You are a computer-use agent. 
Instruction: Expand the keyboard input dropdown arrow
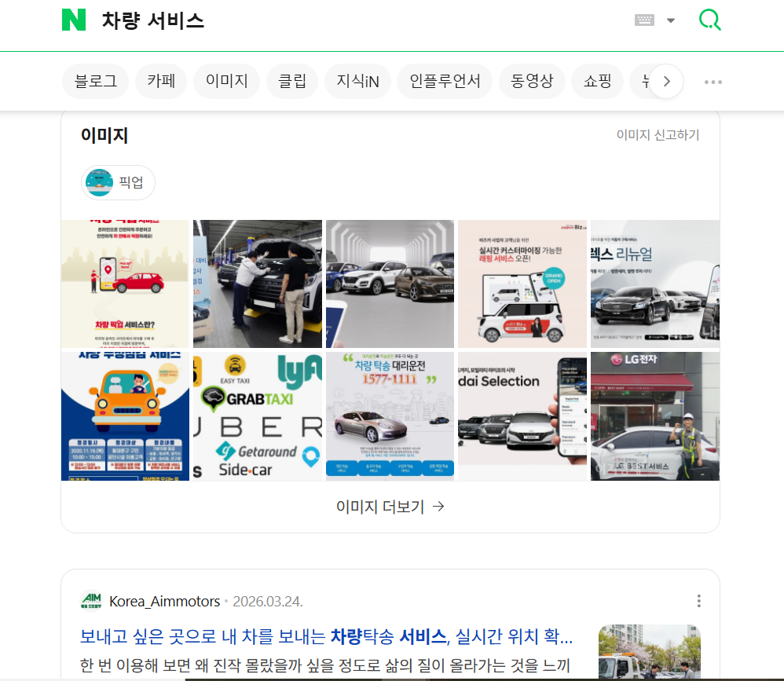[x=671, y=20]
